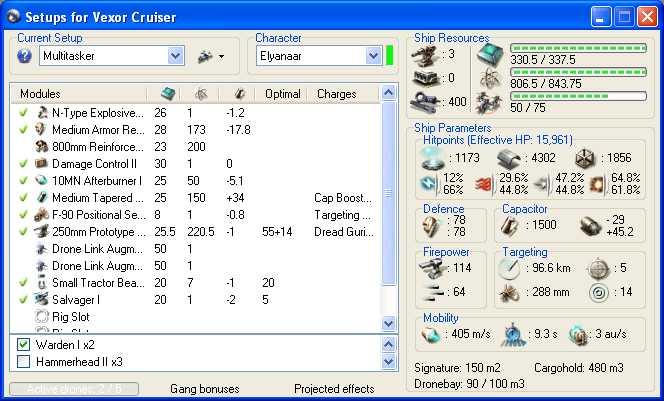Select the 800mm Reinforced plate row
Image resolution: width=664 pixels, height=401 pixels.
pos(196,147)
